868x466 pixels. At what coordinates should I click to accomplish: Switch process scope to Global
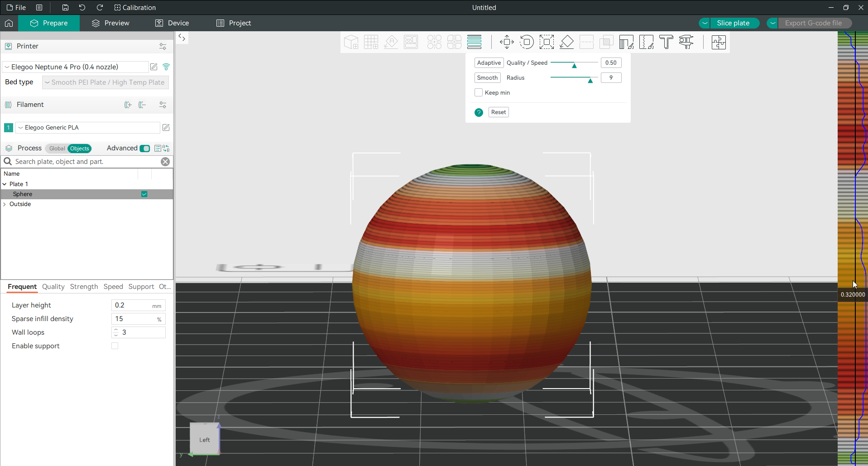click(57, 149)
